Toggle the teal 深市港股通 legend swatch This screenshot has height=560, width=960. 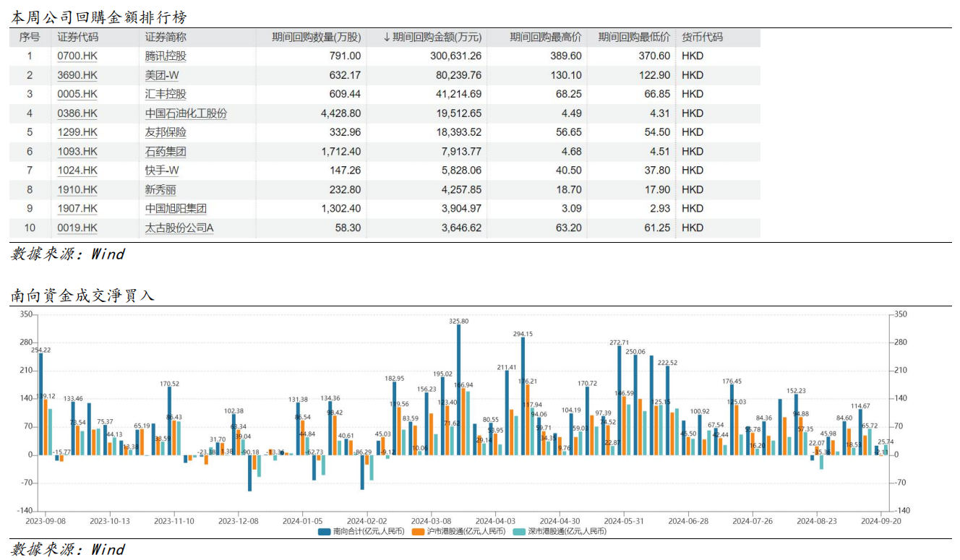518,532
